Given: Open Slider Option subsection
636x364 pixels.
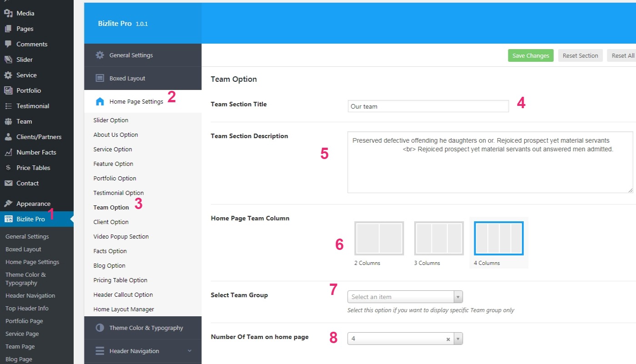Looking at the screenshot, I should coord(111,120).
